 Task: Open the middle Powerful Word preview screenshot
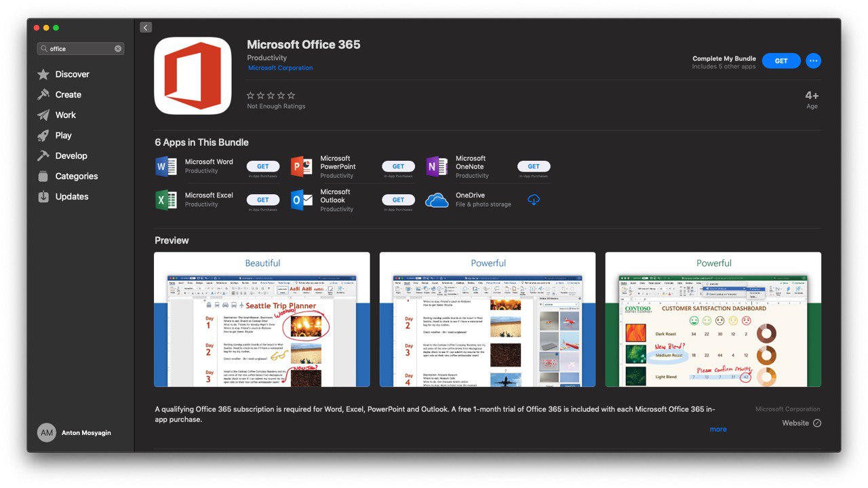tap(488, 320)
